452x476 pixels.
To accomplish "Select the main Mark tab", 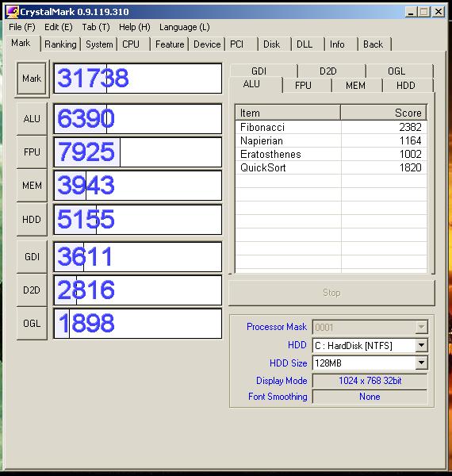I will click(21, 43).
